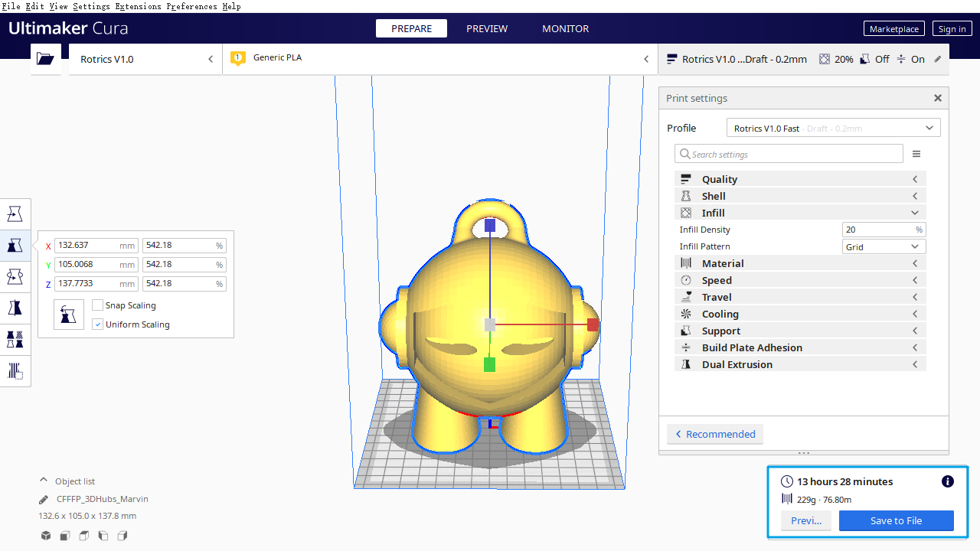980x551 pixels.
Task: Click the Quality section icon
Action: [x=686, y=179]
